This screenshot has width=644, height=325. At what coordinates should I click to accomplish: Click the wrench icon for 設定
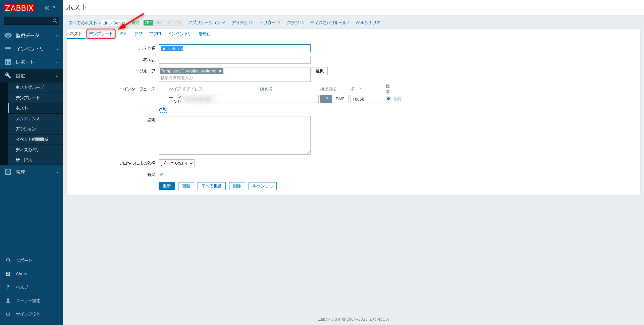click(8, 75)
